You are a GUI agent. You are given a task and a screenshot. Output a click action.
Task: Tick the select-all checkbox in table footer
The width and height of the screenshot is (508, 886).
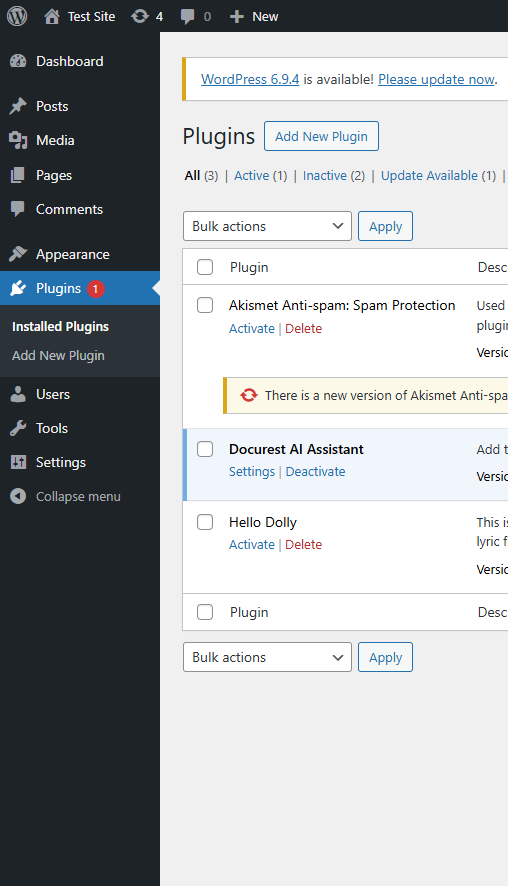(x=205, y=612)
